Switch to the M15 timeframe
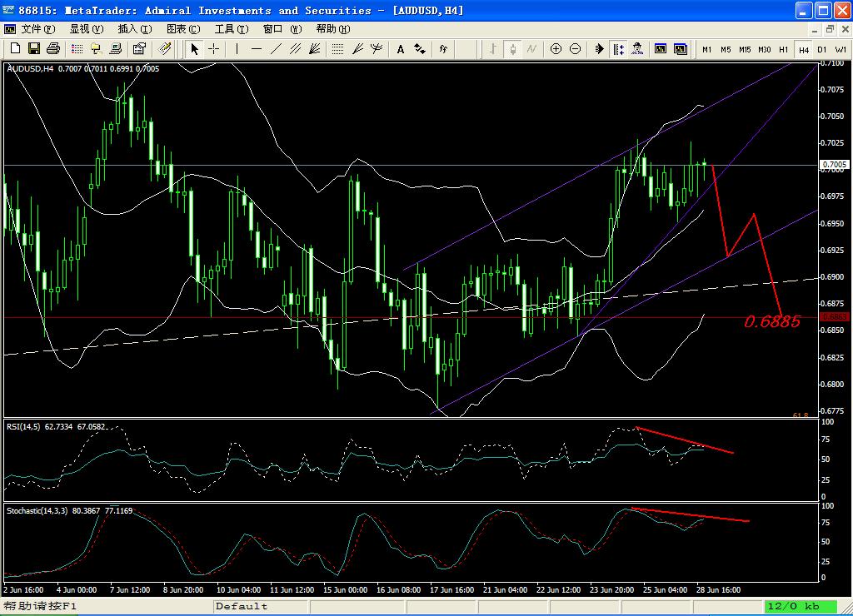 pos(745,49)
